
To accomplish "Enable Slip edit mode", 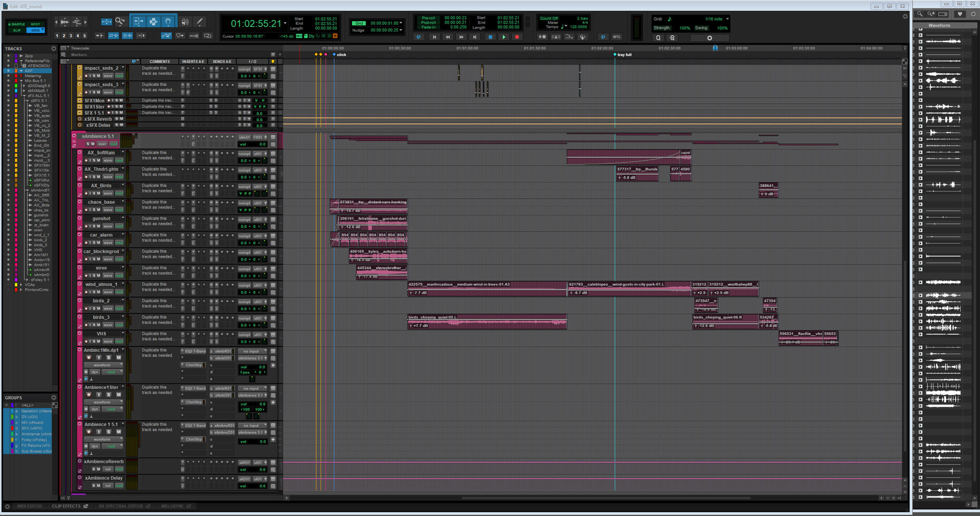I will coord(17,31).
